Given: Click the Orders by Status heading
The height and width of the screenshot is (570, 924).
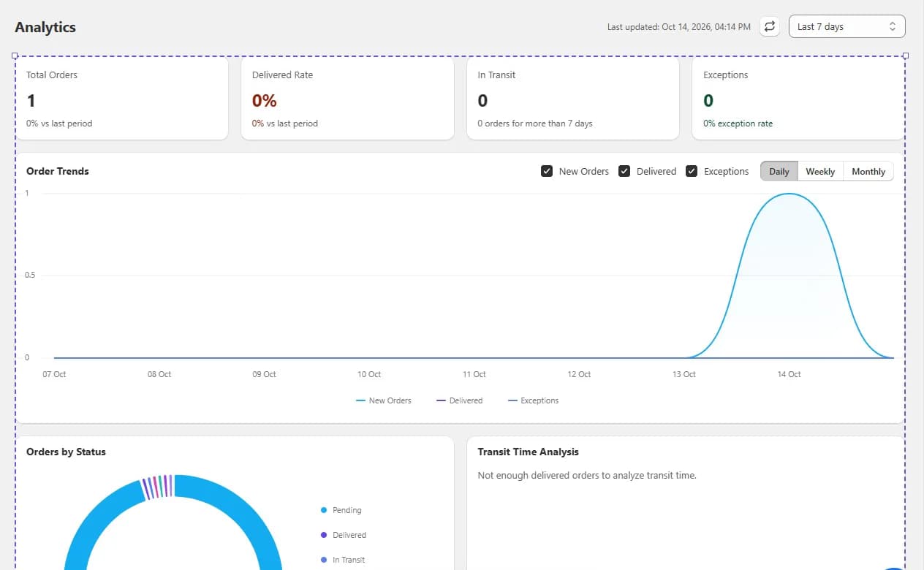Looking at the screenshot, I should (66, 452).
